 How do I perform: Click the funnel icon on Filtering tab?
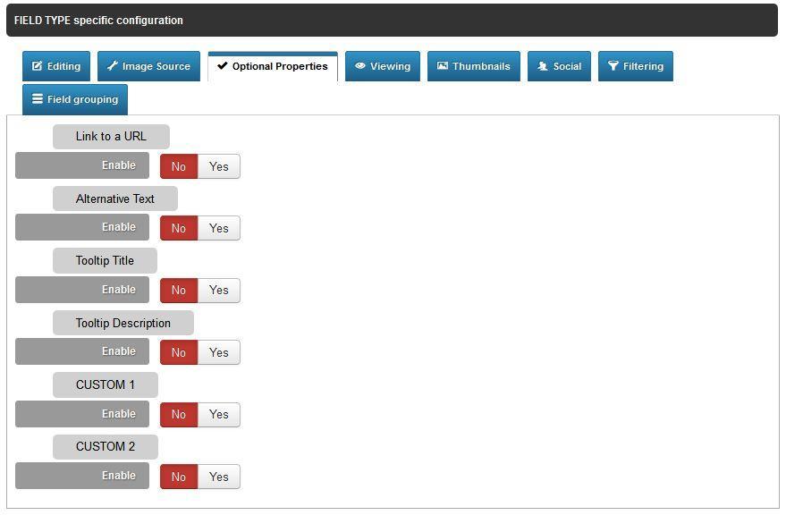(x=613, y=65)
